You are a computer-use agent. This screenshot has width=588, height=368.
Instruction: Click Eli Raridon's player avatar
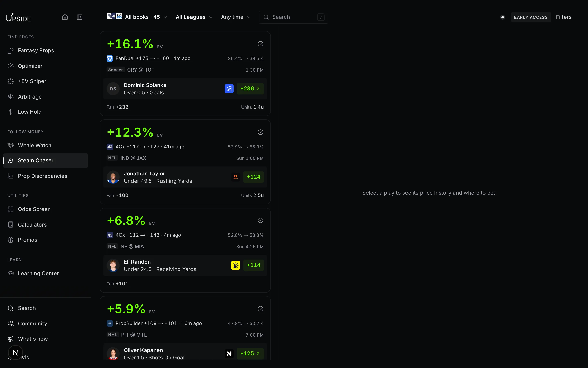point(113,266)
